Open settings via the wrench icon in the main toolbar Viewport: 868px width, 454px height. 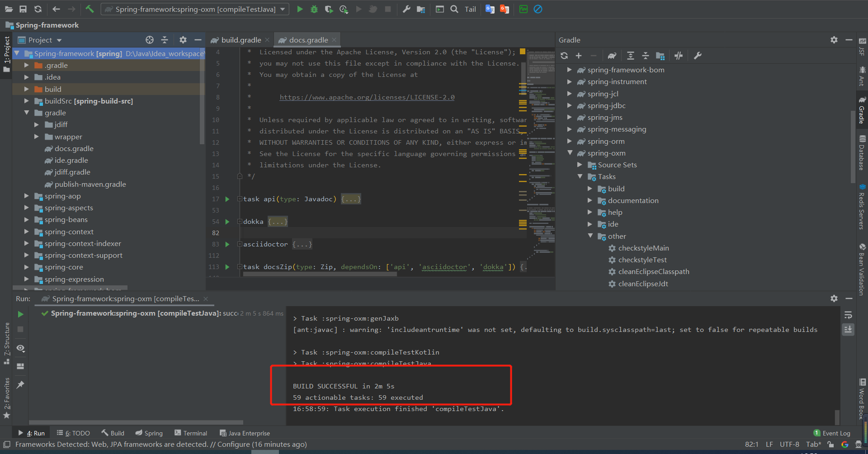coord(406,9)
